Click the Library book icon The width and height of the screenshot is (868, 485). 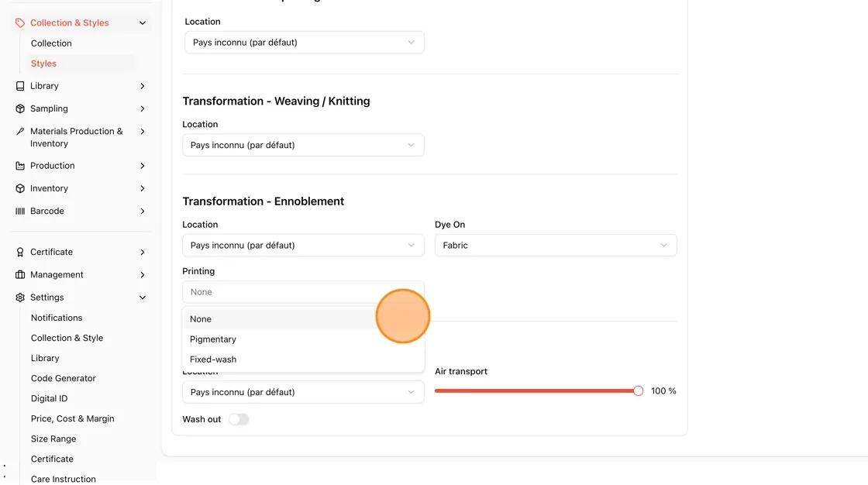coord(20,86)
